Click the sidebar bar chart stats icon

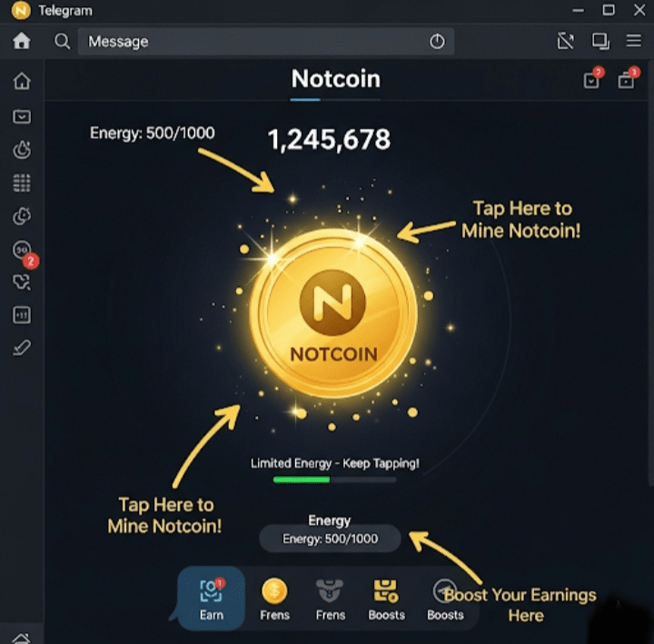coord(22,315)
